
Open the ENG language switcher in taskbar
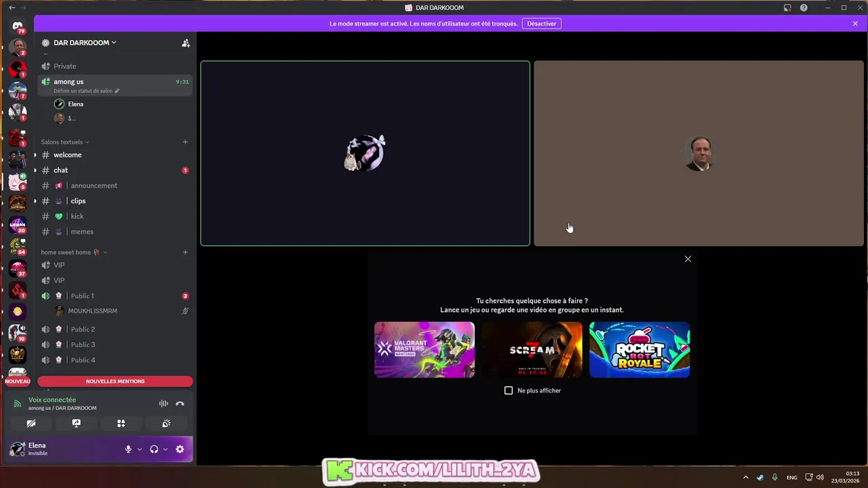(x=791, y=477)
